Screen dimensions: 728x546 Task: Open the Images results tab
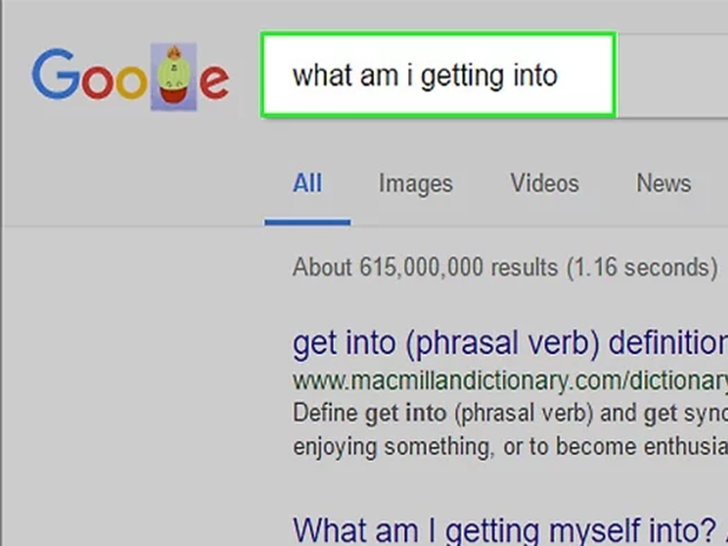click(x=415, y=184)
